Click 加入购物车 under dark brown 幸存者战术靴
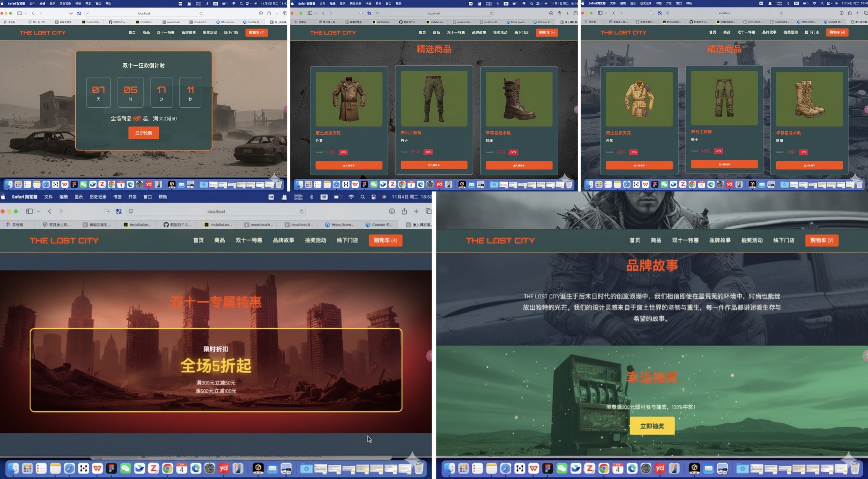Screen dimensions: 868x479 [519, 165]
